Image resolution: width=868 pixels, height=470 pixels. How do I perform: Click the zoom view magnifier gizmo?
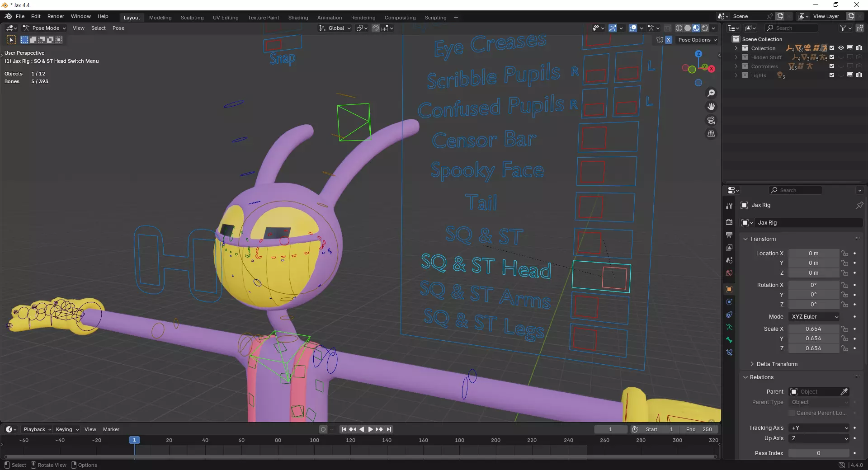click(711, 93)
